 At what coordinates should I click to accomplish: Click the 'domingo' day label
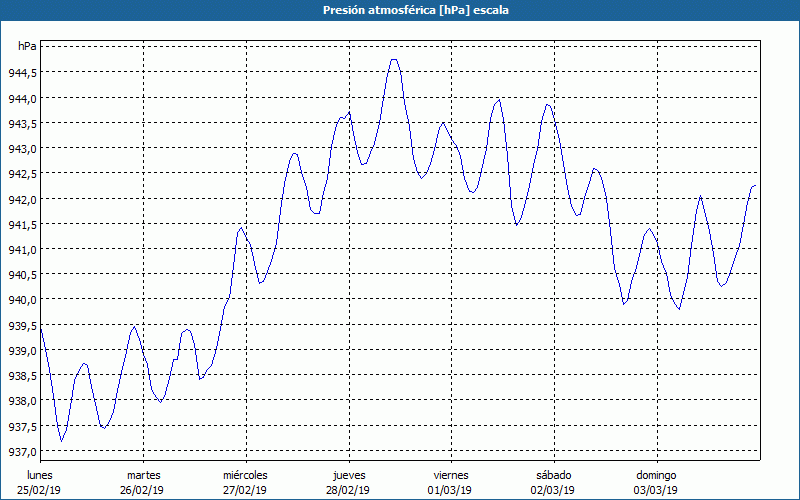tap(656, 476)
